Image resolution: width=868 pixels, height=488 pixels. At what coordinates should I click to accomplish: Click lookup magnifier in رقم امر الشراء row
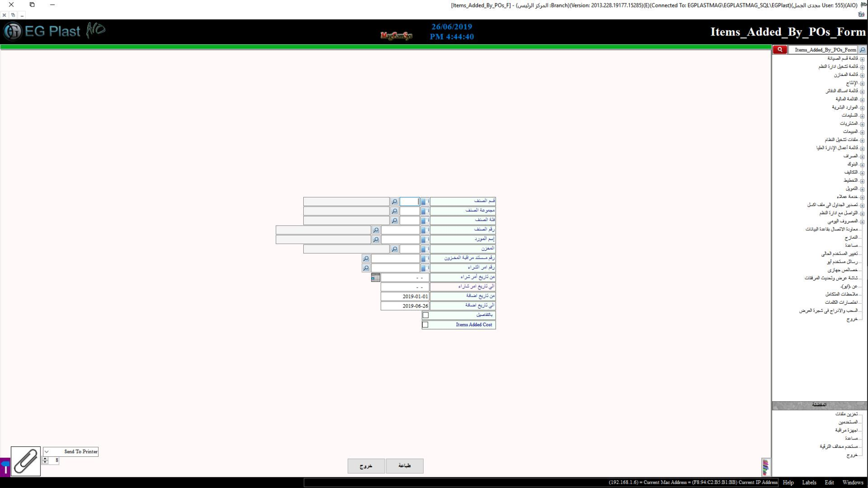(x=366, y=268)
